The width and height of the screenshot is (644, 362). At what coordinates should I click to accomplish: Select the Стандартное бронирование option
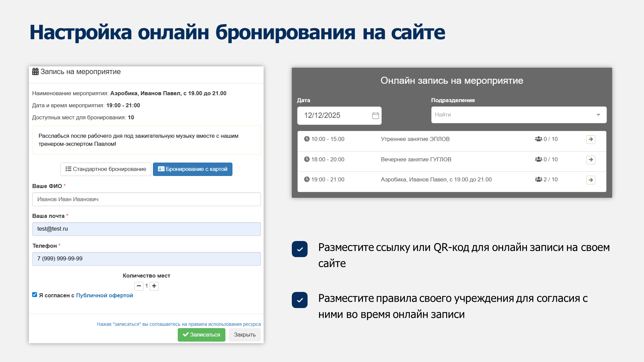pyautogui.click(x=106, y=169)
